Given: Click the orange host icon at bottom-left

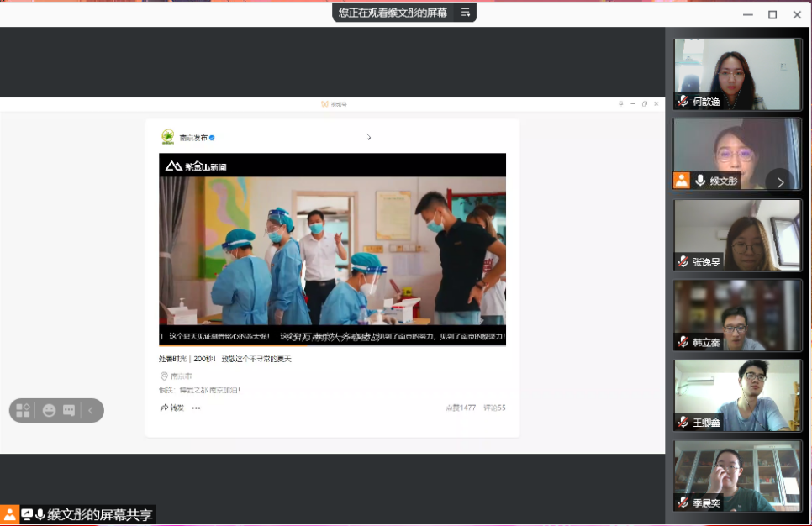Looking at the screenshot, I should [9, 514].
